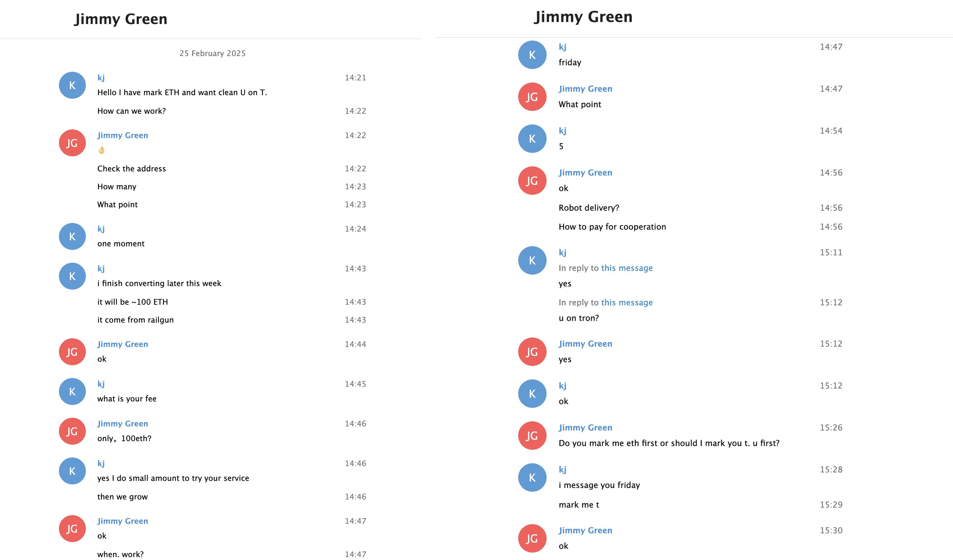953x560 pixels.
Task: Click sender name 'kj' at 14:21
Action: pos(101,78)
